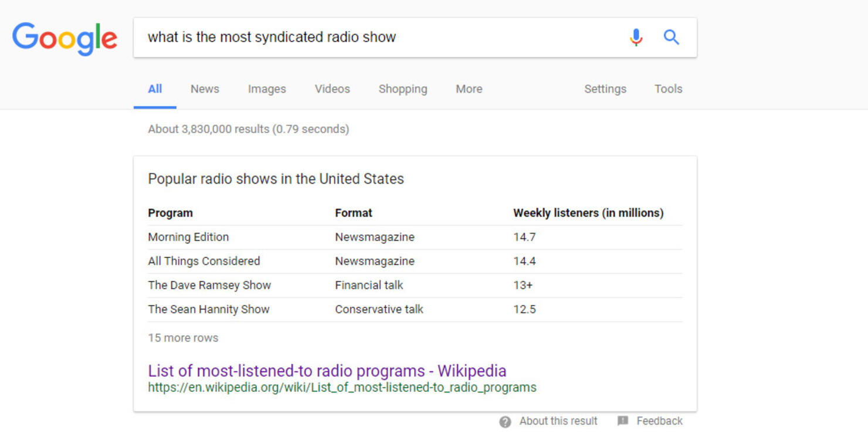Viewport: 868px width, 447px height.
Task: Click the blue magnifier search icon
Action: click(x=672, y=38)
